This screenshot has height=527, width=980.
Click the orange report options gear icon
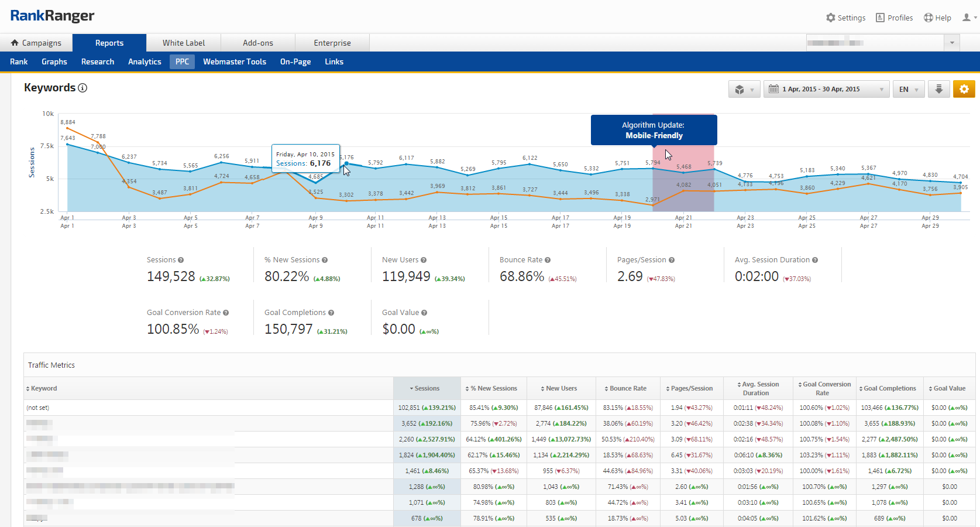point(964,89)
